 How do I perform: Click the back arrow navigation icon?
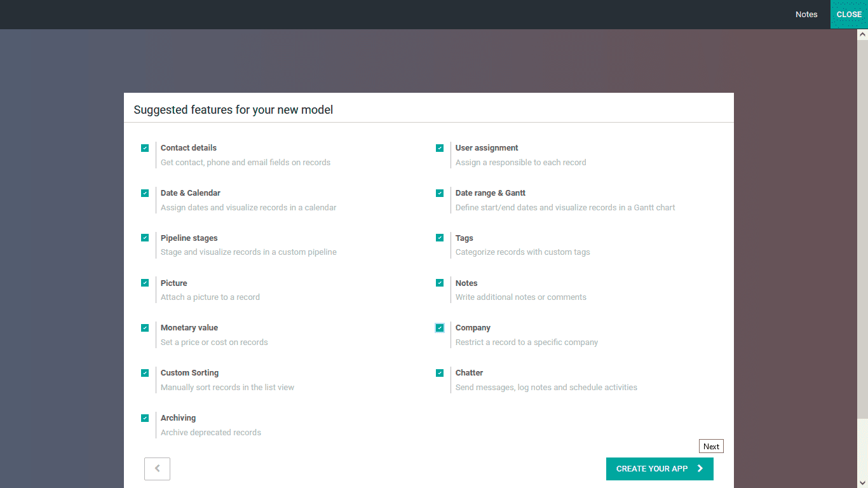157,469
